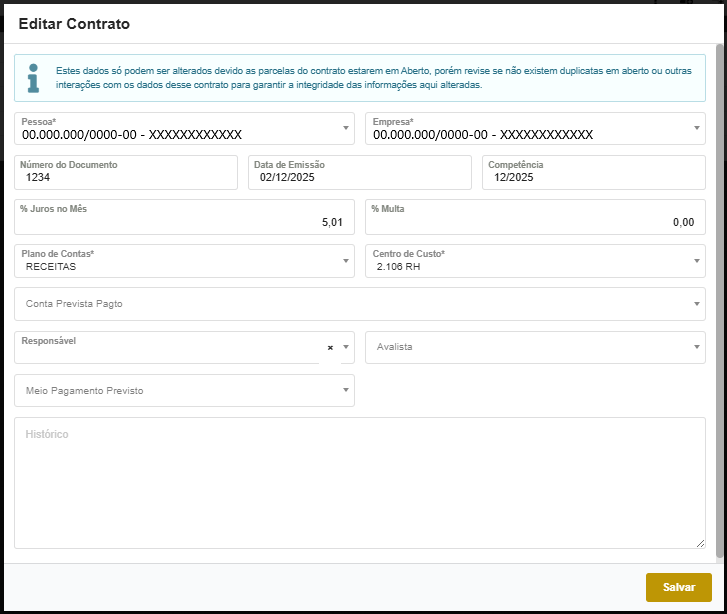Click the Histórico textarea resize handle
727x614 pixels.
click(x=700, y=544)
